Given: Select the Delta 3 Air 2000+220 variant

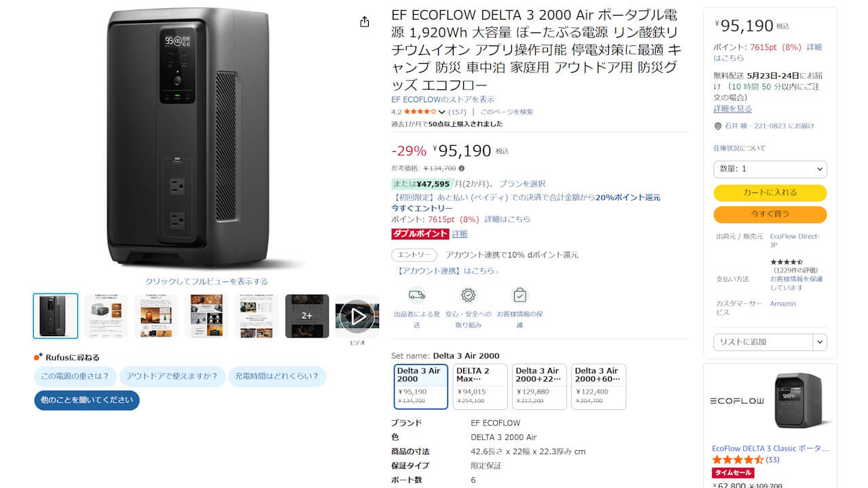Looking at the screenshot, I should [x=539, y=386].
